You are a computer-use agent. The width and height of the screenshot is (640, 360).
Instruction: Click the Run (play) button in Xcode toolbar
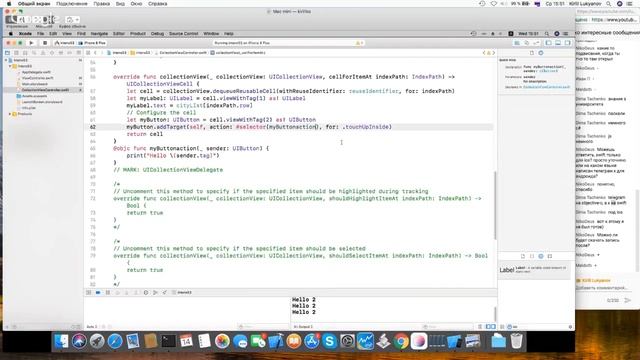(31, 43)
